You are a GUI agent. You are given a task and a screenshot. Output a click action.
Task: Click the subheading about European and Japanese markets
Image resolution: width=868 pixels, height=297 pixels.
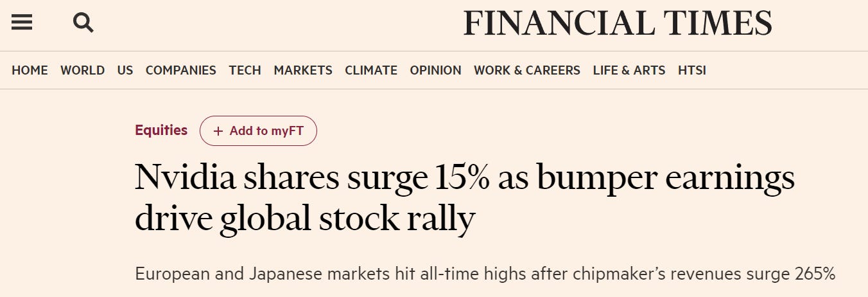click(485, 274)
